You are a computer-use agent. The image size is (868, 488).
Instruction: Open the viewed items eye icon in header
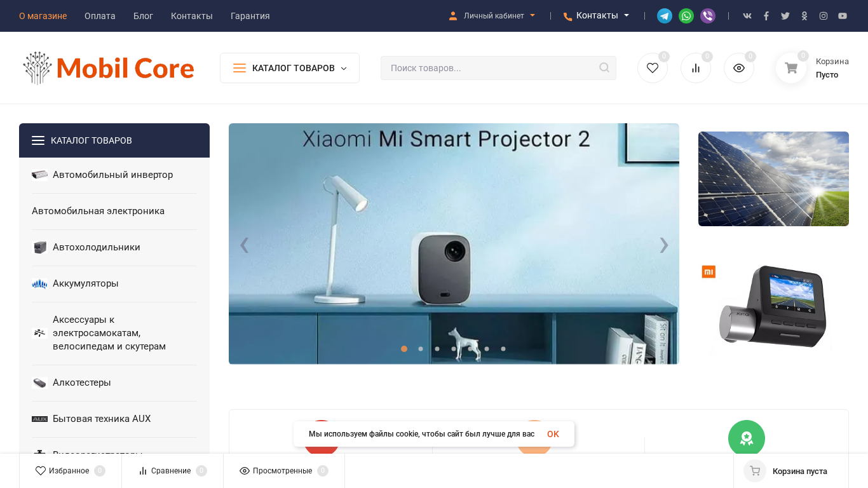pos(739,68)
